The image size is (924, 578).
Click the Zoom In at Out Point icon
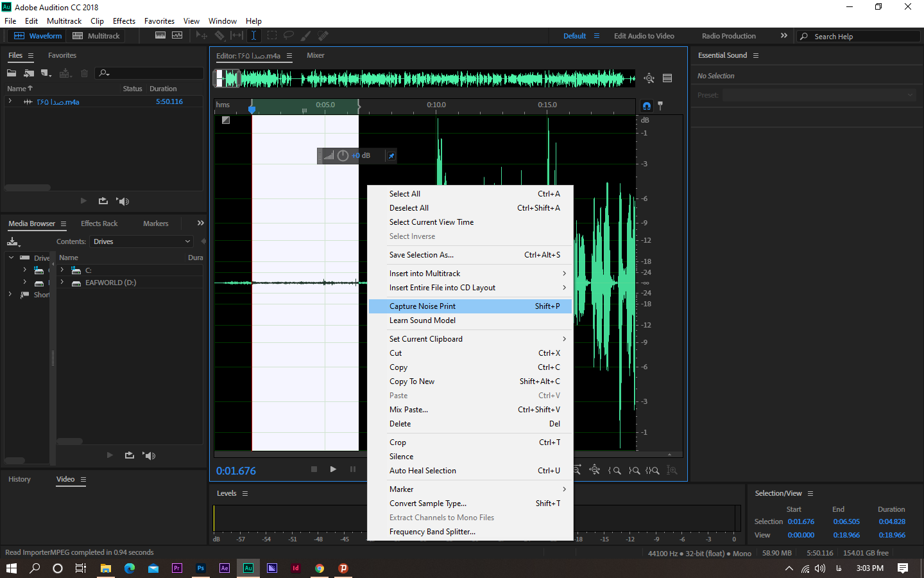point(634,470)
